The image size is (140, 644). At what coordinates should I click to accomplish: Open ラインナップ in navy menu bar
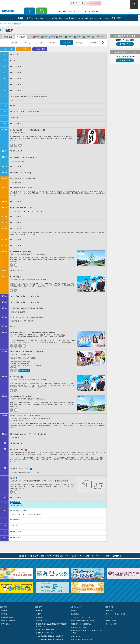[32, 18]
